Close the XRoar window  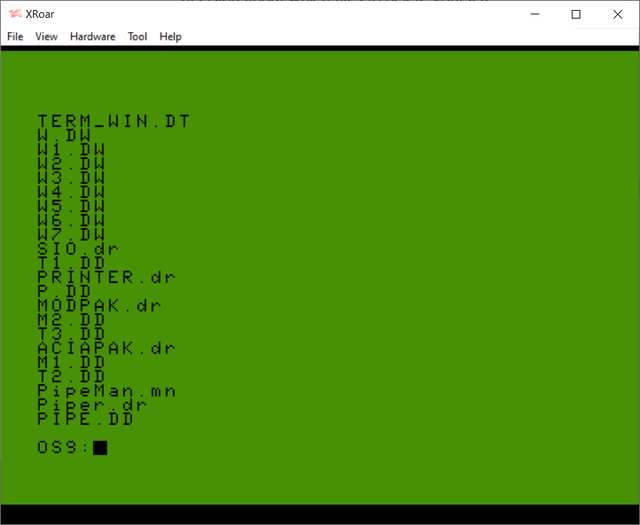[618, 14]
